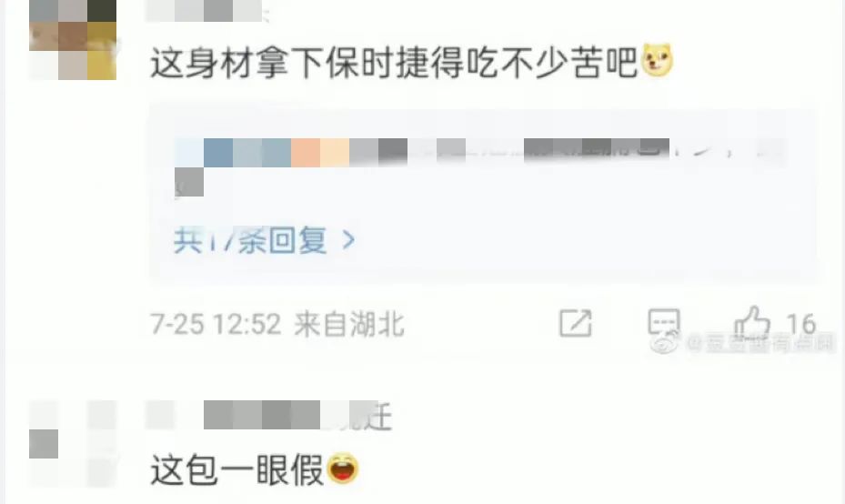Viewport: 845px width, 504px height.
Task: Open the Weibo watermark account name
Action: point(759,343)
